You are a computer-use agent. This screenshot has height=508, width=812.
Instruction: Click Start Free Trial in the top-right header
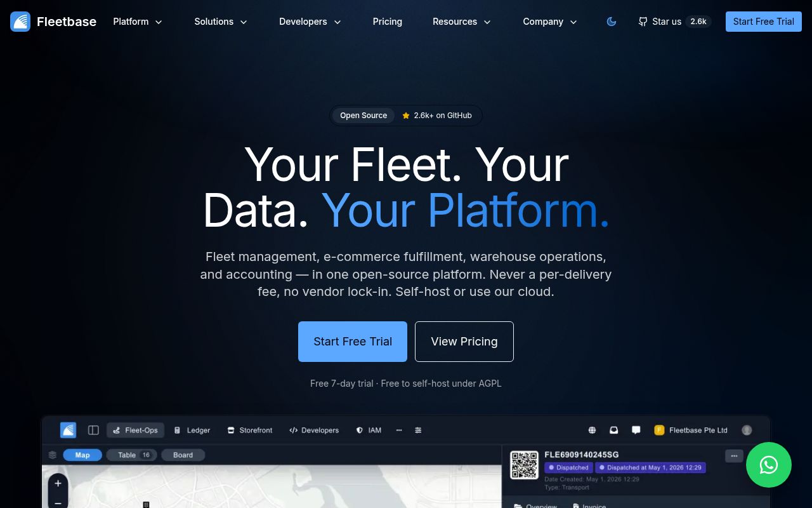(x=764, y=22)
